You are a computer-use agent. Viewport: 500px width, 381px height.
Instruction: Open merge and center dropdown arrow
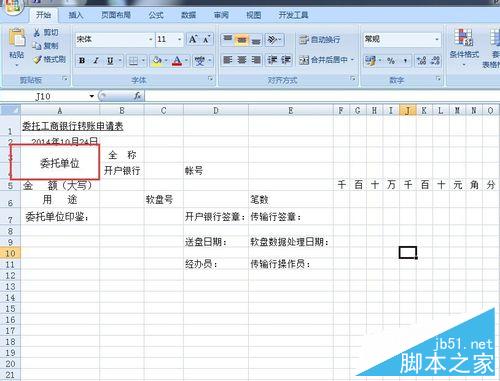click(352, 60)
